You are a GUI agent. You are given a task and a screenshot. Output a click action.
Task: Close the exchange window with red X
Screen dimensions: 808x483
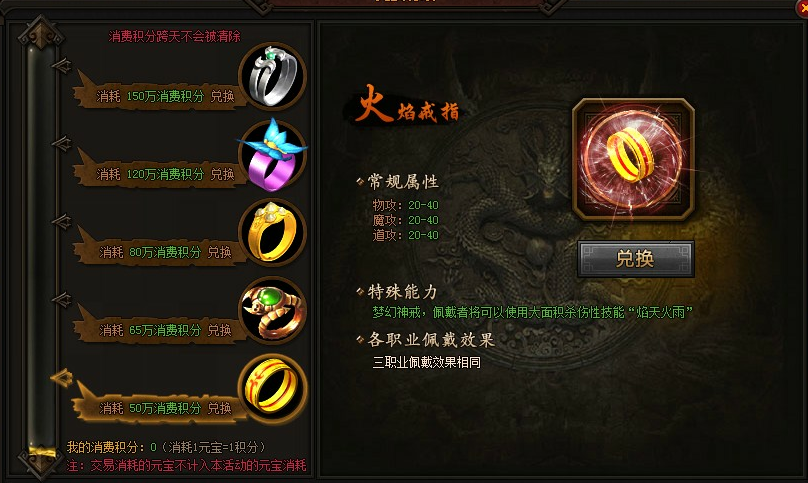click(x=803, y=8)
